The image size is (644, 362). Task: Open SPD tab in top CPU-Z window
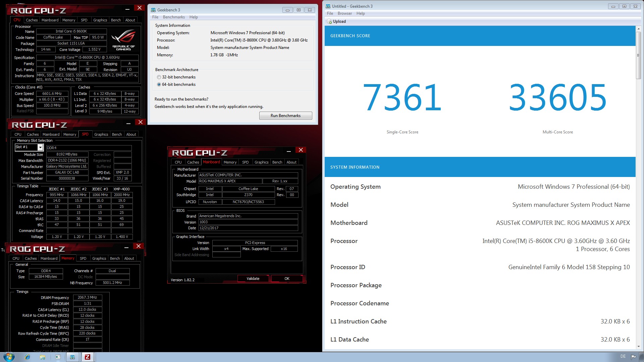pyautogui.click(x=84, y=20)
